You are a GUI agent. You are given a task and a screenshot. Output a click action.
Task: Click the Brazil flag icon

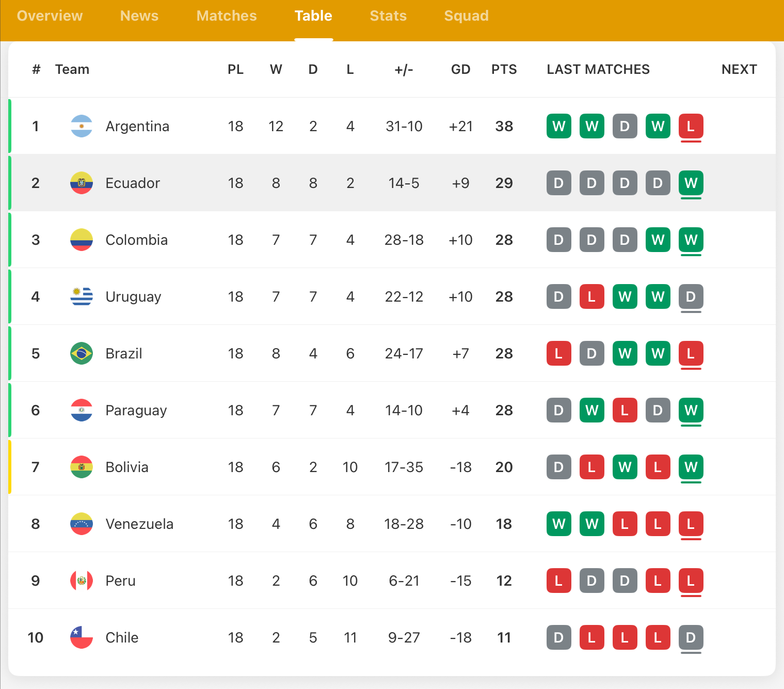pos(82,353)
